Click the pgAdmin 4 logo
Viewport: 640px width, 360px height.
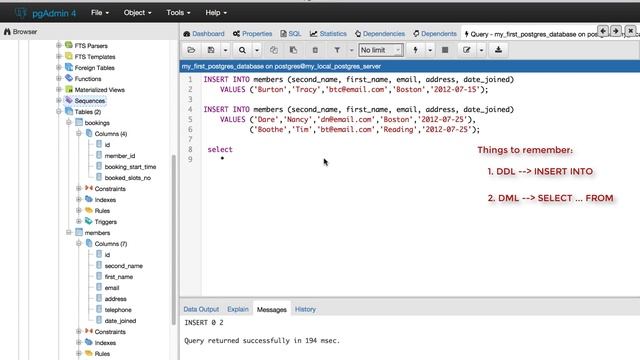pyautogui.click(x=46, y=13)
